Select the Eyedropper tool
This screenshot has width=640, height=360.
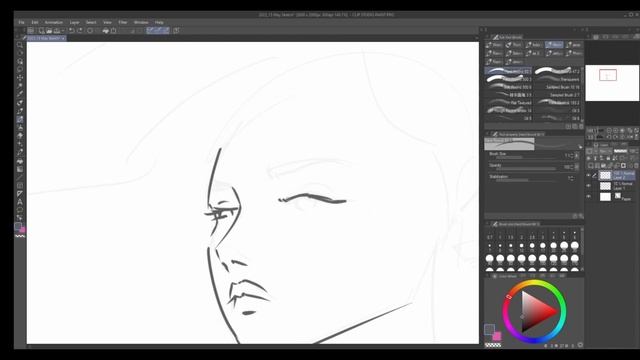tap(20, 94)
